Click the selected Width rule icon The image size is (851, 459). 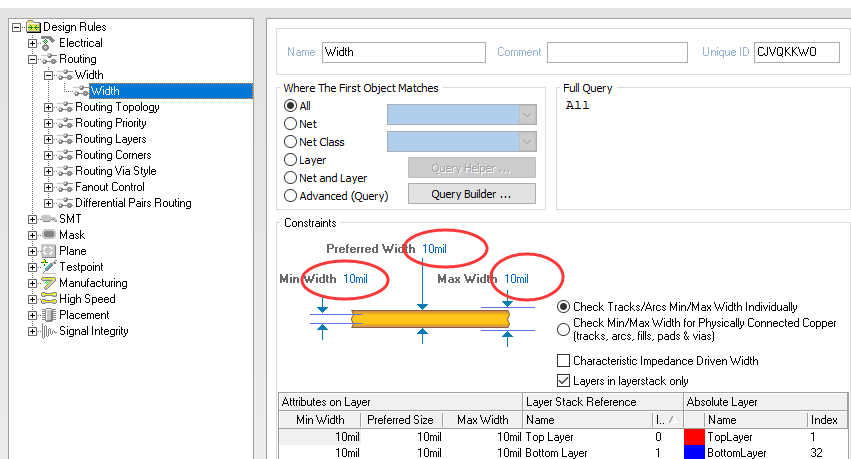[81, 91]
